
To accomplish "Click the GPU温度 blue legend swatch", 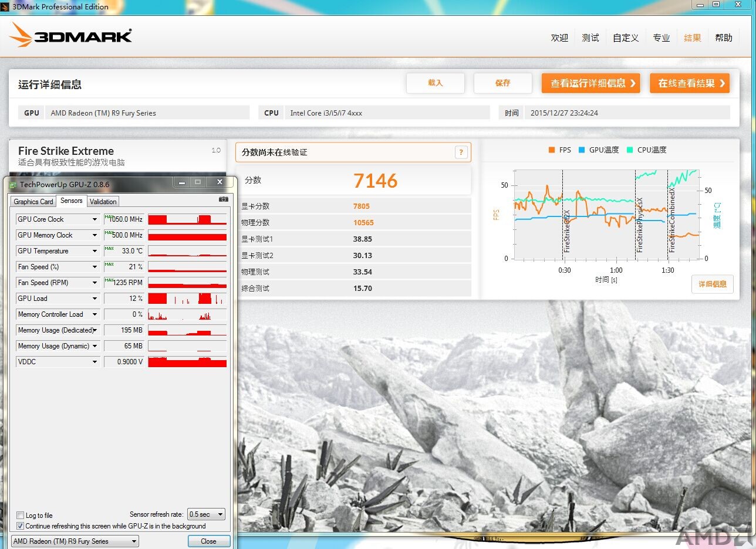I will [x=582, y=150].
